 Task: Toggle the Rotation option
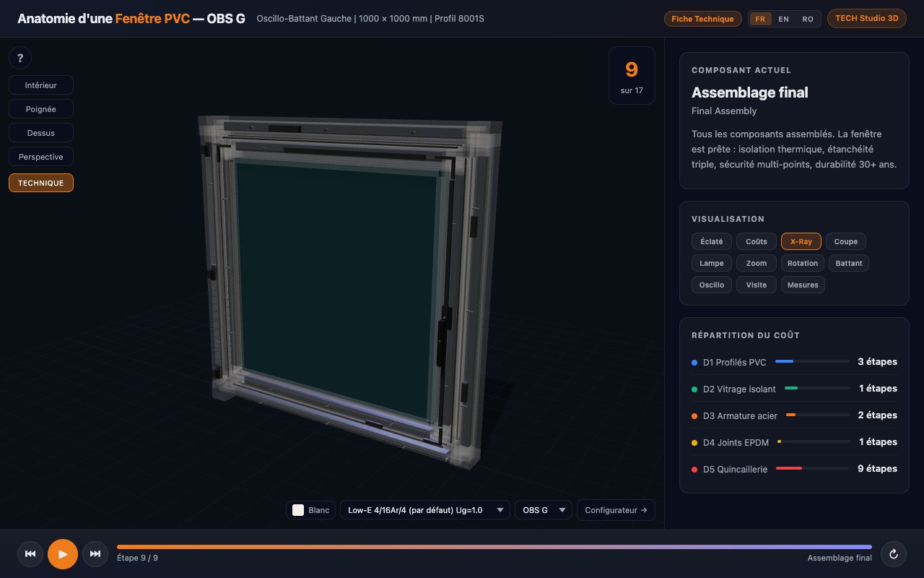803,263
